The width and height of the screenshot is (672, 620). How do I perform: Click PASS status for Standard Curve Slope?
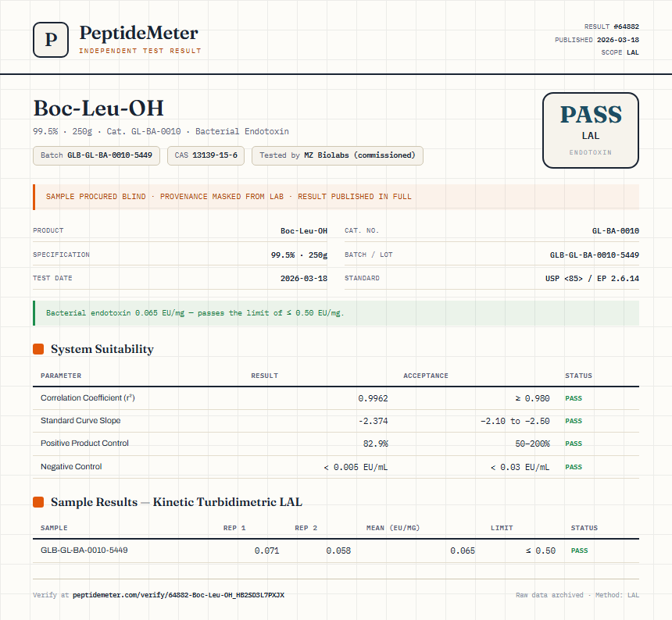click(x=574, y=421)
